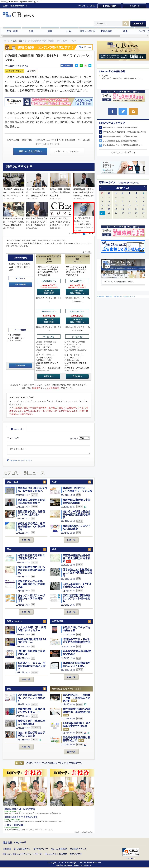Open RSS feed for 医療・看護 category
This screenshot has width=149, height=868.
[x=44, y=482]
